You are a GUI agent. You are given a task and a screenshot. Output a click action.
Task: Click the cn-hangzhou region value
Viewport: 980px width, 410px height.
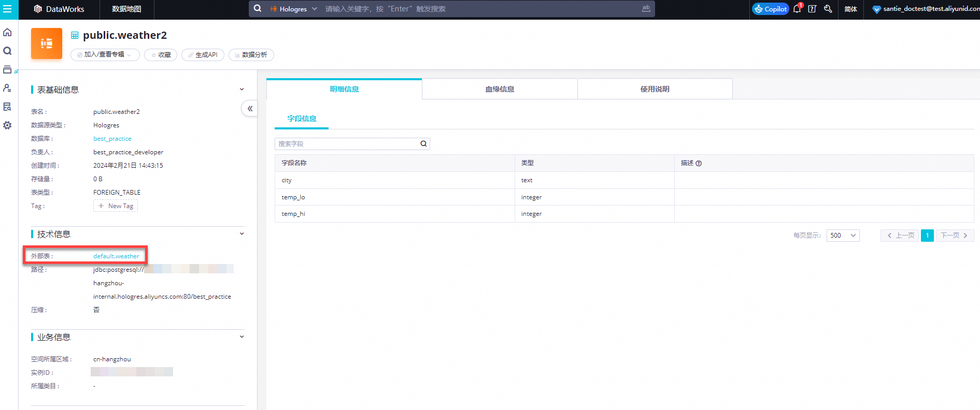coord(112,359)
